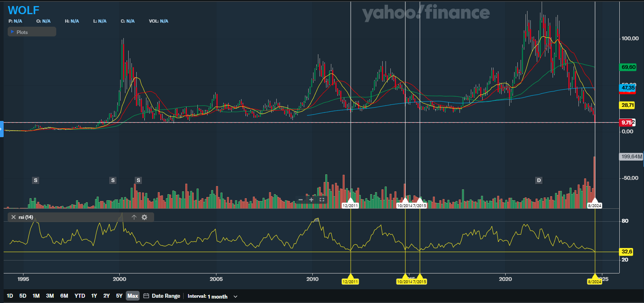
Task: Click the stock split 'S' marker near 2001
Action: point(138,180)
